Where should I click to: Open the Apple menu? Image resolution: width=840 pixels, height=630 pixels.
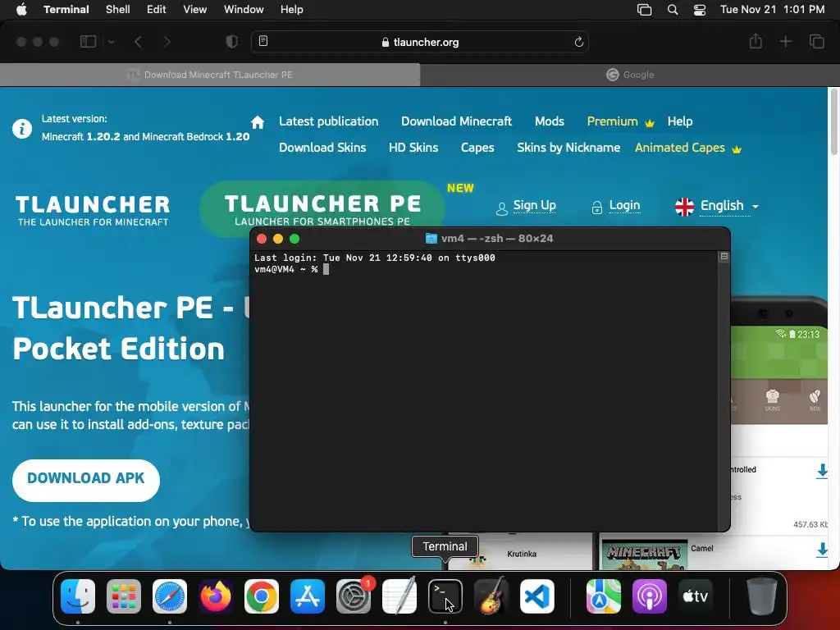(x=21, y=10)
